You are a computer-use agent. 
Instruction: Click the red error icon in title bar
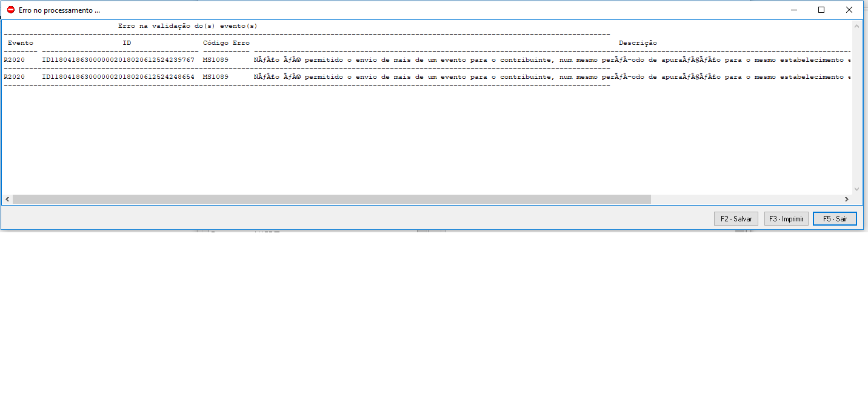pos(10,10)
